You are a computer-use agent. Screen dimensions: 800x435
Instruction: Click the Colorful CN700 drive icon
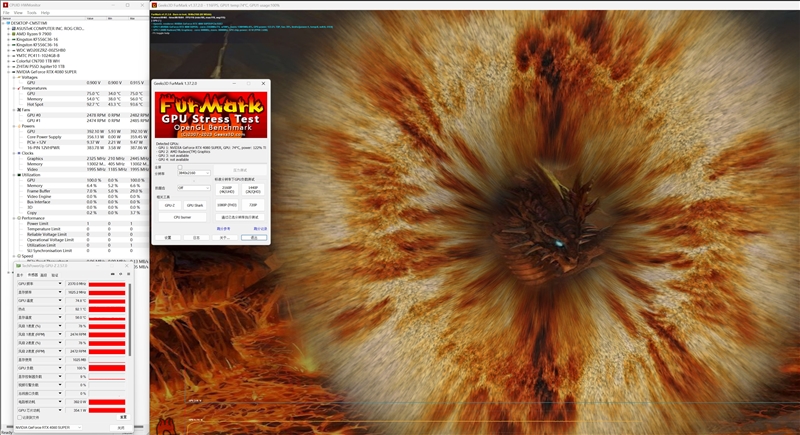coord(14,61)
